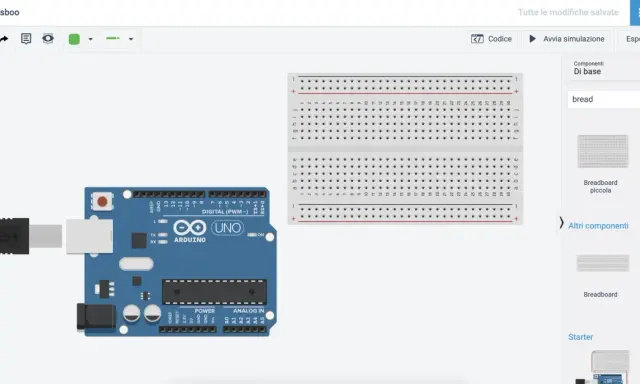The image size is (640, 384).
Task: Open the Componenti Di base dropdown
Action: (x=603, y=68)
